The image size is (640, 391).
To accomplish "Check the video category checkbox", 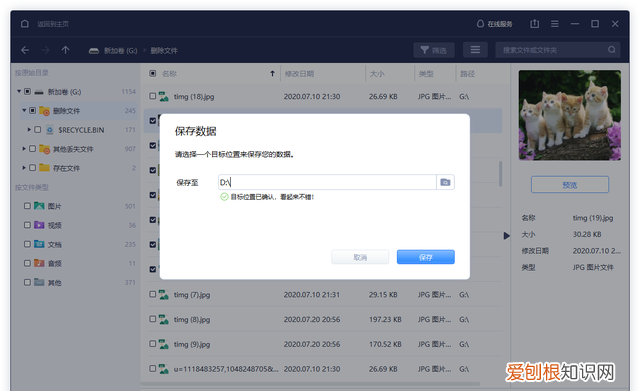I will (x=27, y=225).
